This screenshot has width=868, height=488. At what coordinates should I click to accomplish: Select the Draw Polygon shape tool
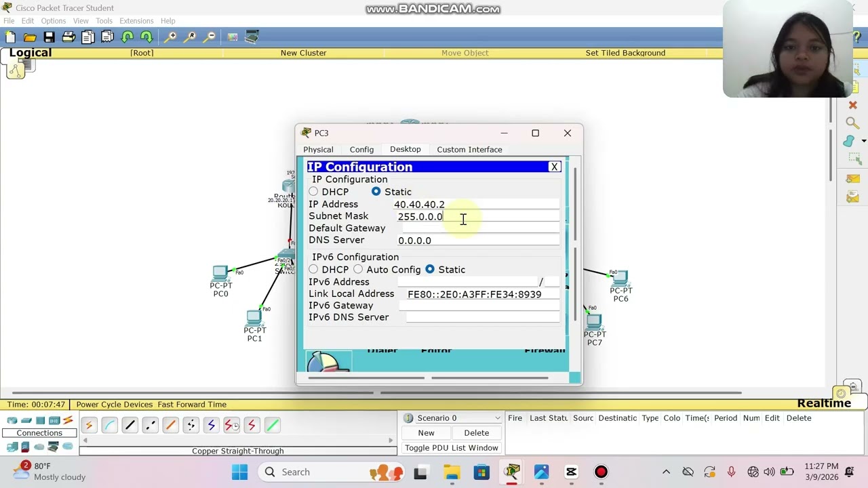click(x=849, y=141)
